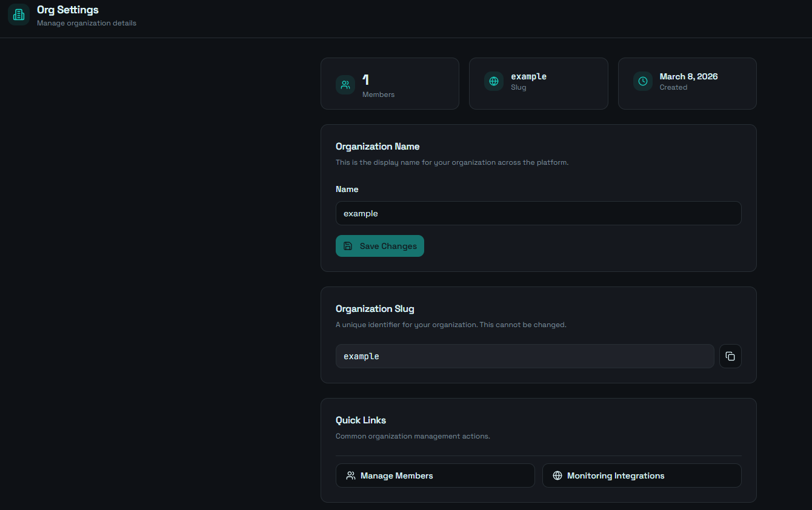Copy the organization slug with copy icon

coord(730,356)
